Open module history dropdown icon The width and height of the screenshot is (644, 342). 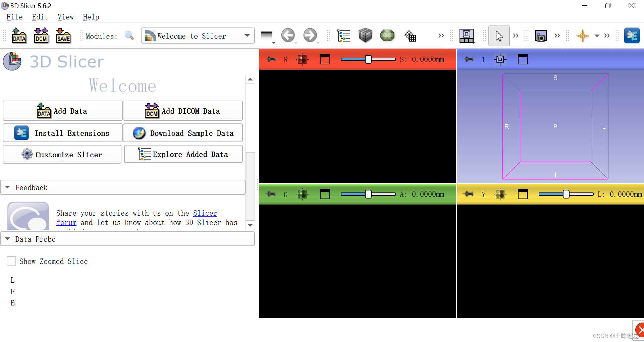point(267,36)
